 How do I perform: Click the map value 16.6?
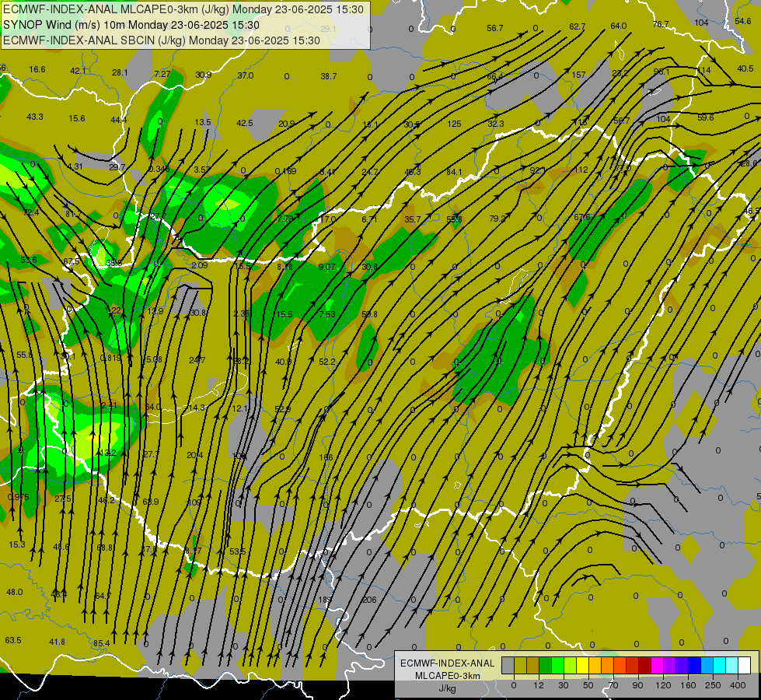37,69
